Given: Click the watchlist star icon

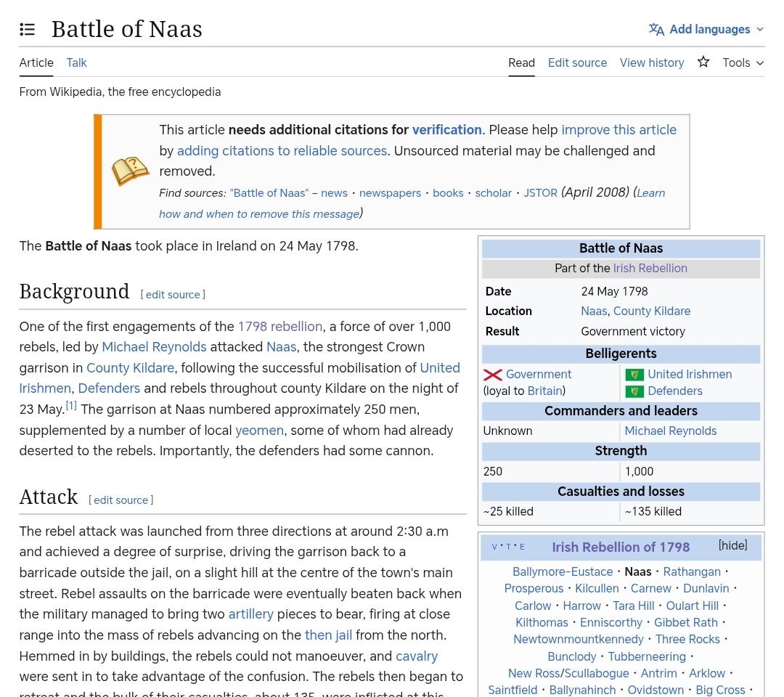Looking at the screenshot, I should (x=703, y=62).
